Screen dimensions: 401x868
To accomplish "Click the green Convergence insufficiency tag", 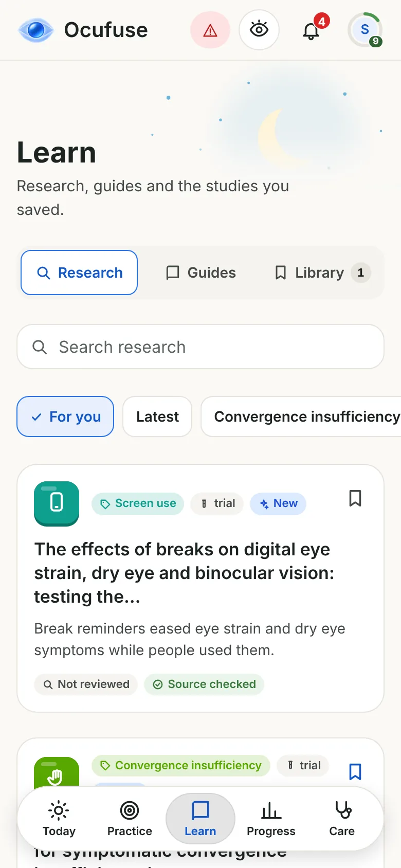I will 181,766.
